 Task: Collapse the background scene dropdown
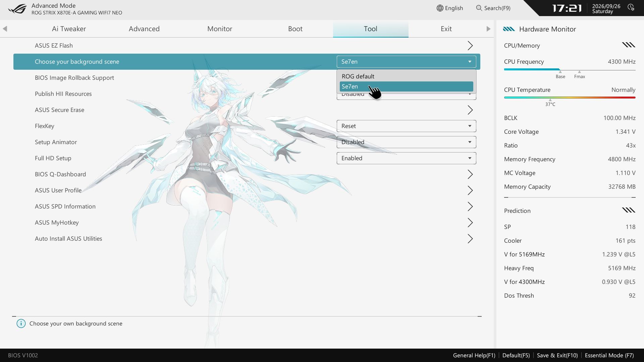(406, 62)
